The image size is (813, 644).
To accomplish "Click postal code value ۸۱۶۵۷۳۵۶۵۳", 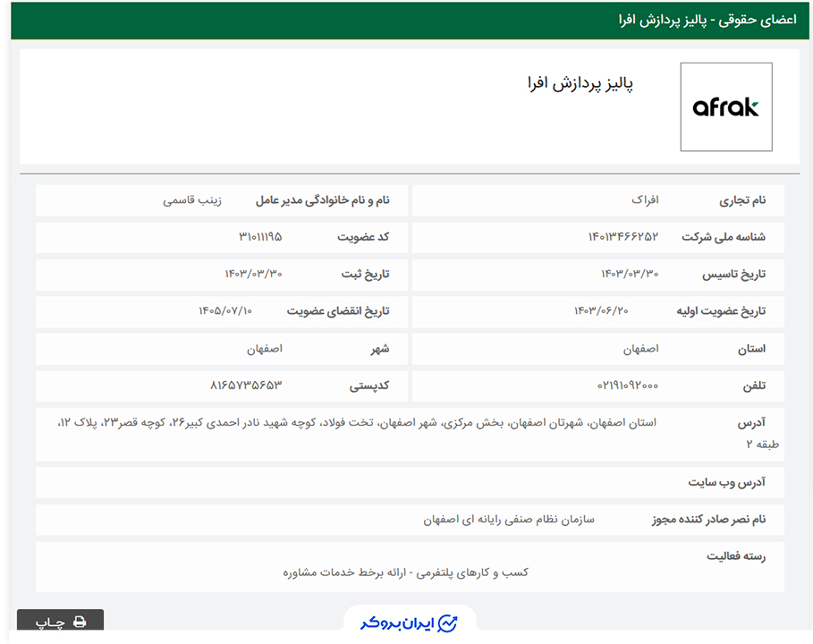I will tap(246, 386).
